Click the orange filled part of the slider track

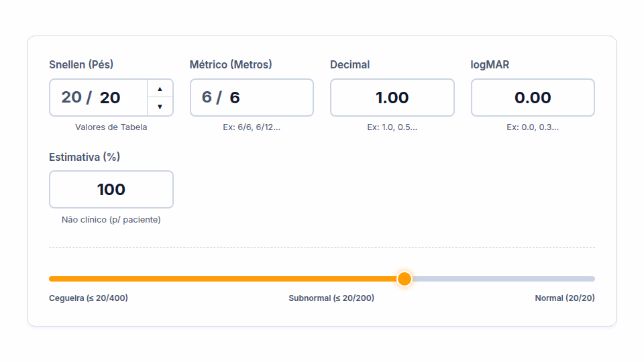click(223, 279)
